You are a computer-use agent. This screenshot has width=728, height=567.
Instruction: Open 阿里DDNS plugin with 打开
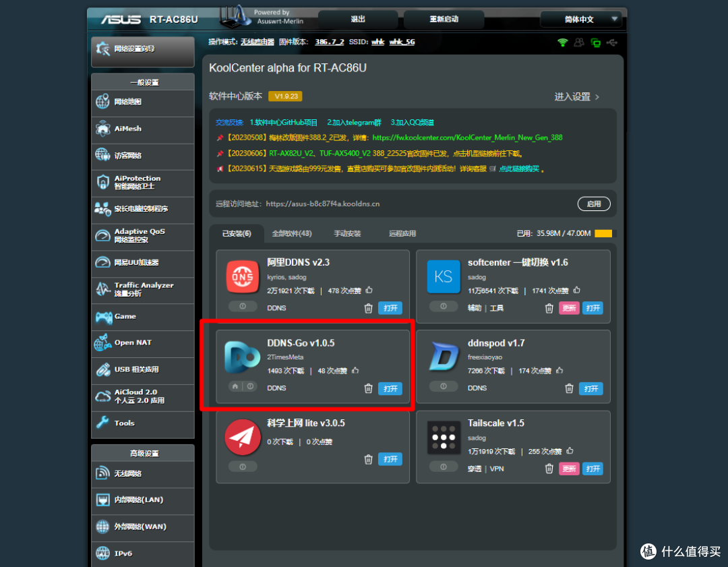390,308
